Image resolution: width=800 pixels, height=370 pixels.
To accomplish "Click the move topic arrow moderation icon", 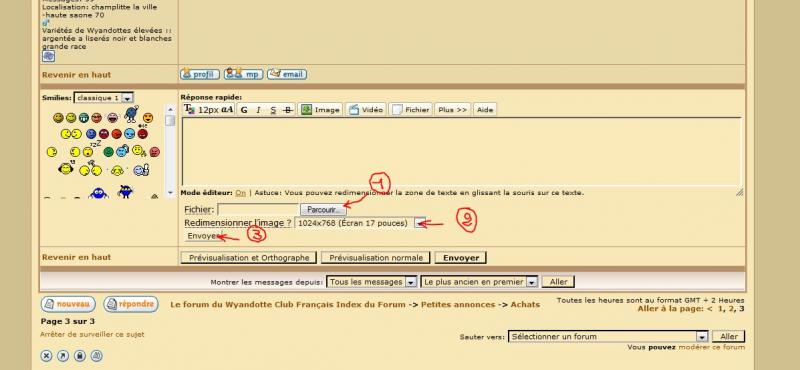I will point(63,356).
